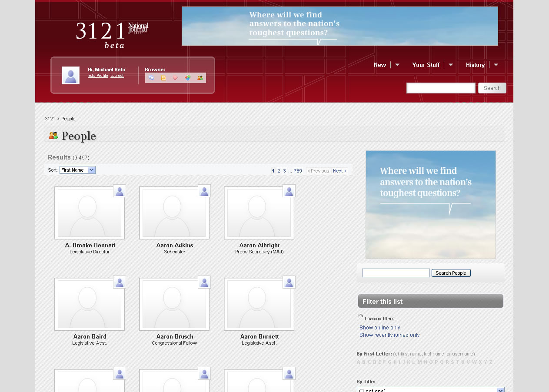549x392 pixels.
Task: Open Aaron Brusch's name link
Action: click(x=175, y=336)
